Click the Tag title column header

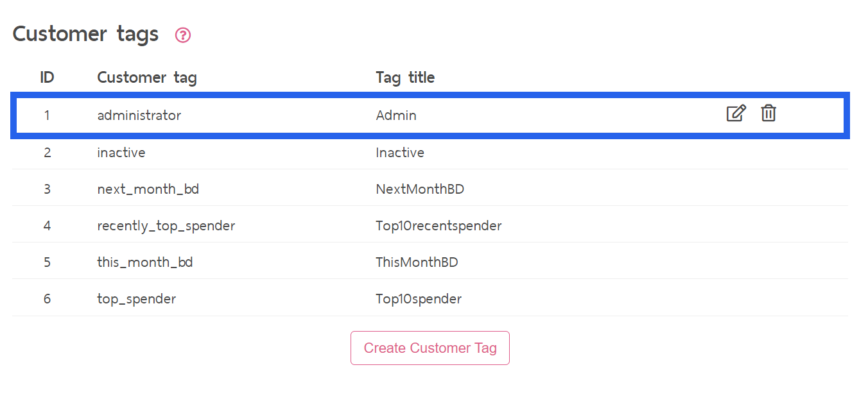coord(405,78)
